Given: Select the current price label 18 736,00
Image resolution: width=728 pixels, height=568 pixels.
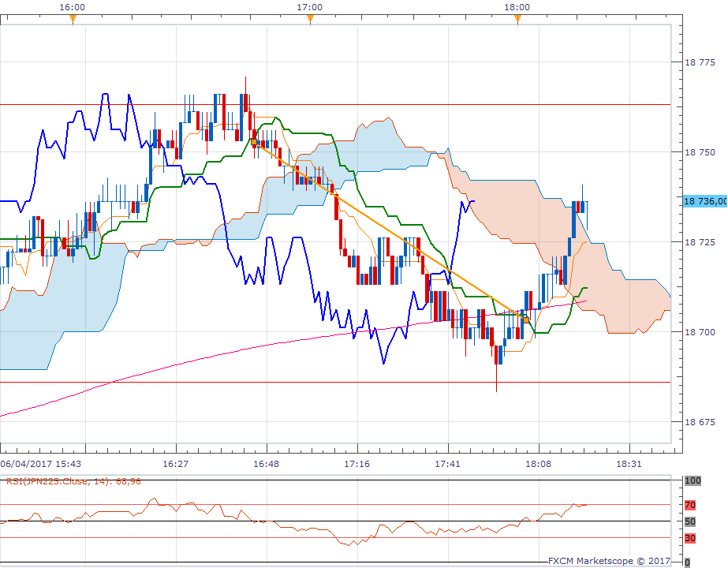Looking at the screenshot, I should pos(705,201).
